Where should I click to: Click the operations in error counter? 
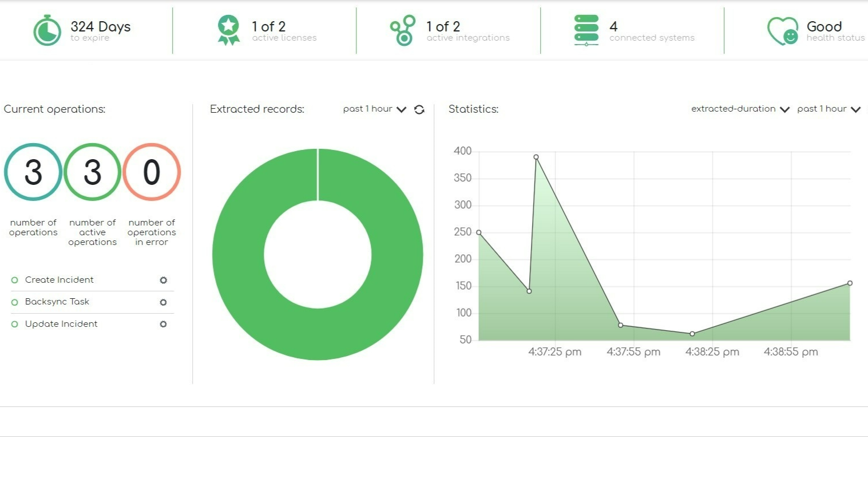tap(152, 172)
